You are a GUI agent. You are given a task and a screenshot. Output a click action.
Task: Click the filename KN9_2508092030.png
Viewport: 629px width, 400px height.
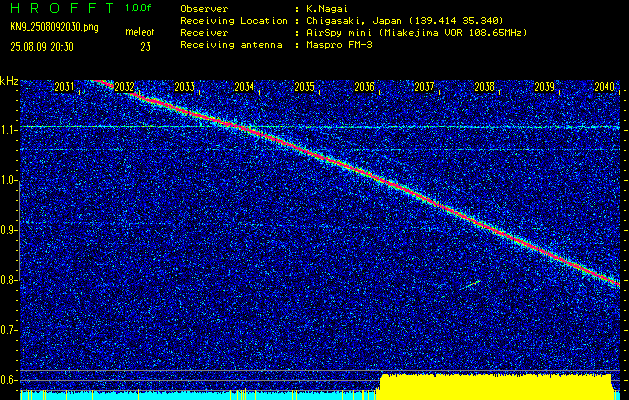point(54,27)
